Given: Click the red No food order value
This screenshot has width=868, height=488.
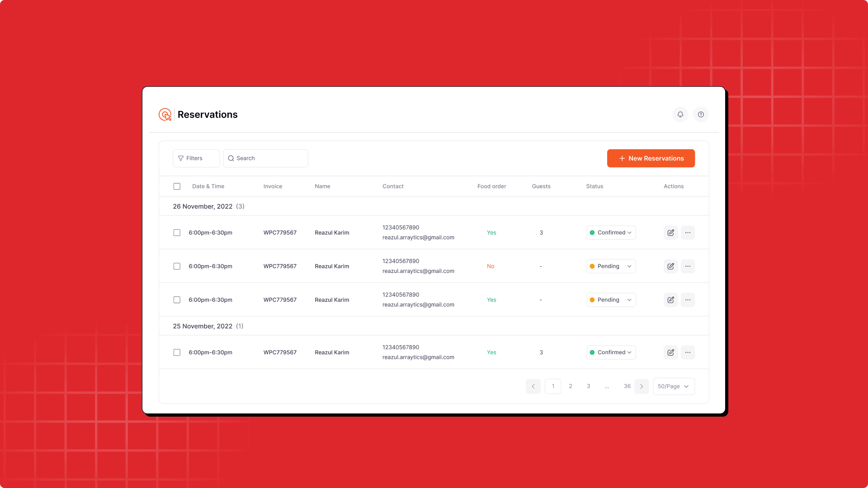Looking at the screenshot, I should (x=491, y=266).
